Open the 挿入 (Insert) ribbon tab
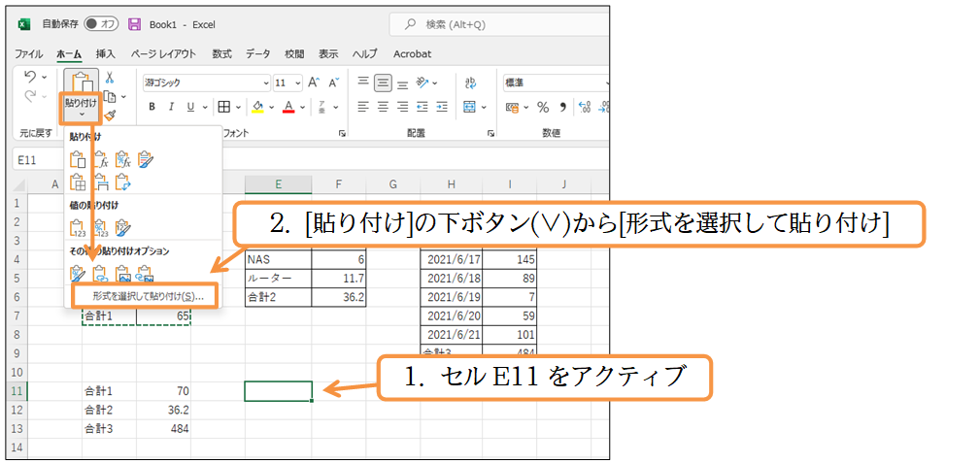 [105, 54]
